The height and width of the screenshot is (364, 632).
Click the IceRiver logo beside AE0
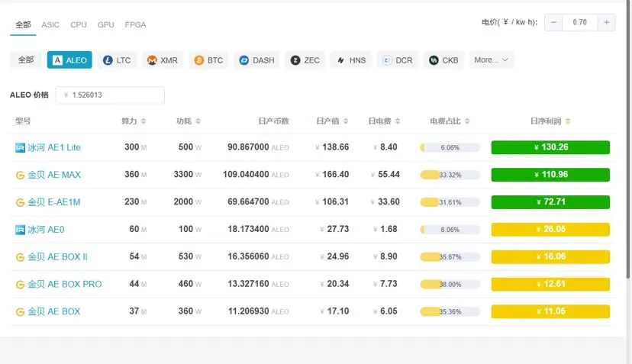tap(20, 230)
